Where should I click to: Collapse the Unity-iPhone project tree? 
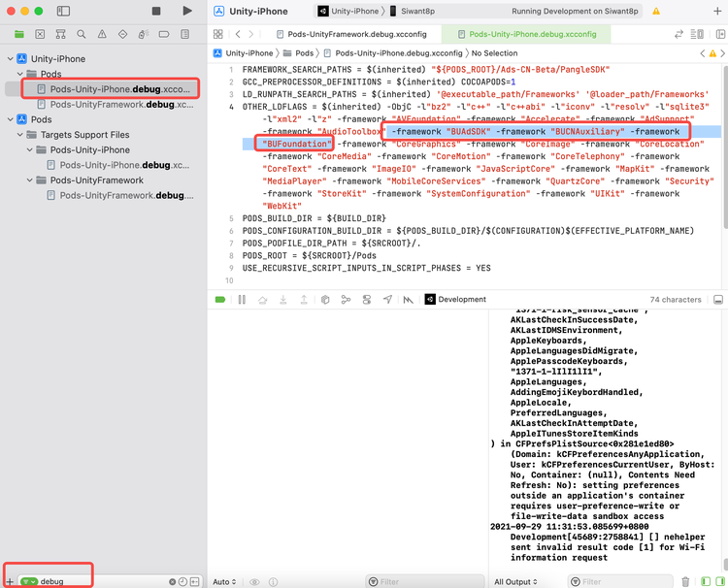coord(11,59)
